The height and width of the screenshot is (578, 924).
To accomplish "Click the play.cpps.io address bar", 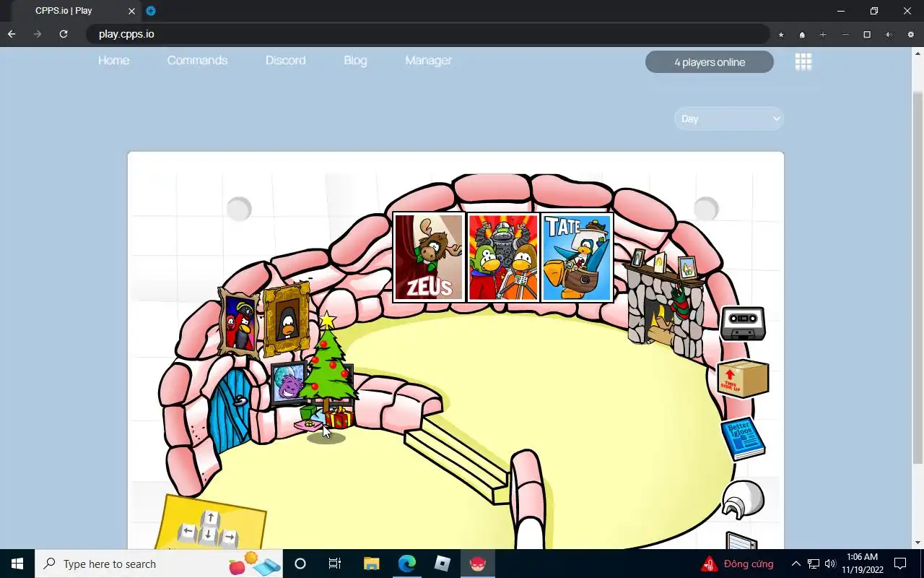I will [427, 34].
